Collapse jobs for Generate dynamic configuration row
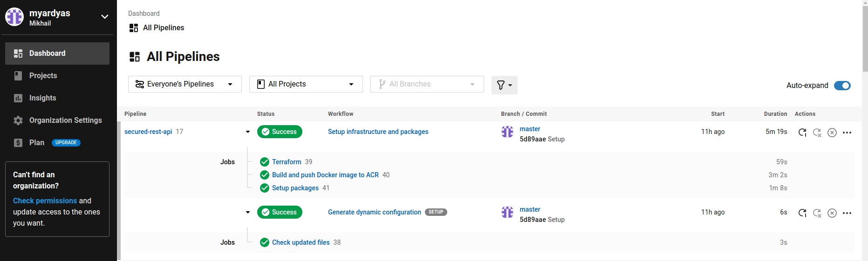Screen dimensions: 868x261 (x=248, y=213)
